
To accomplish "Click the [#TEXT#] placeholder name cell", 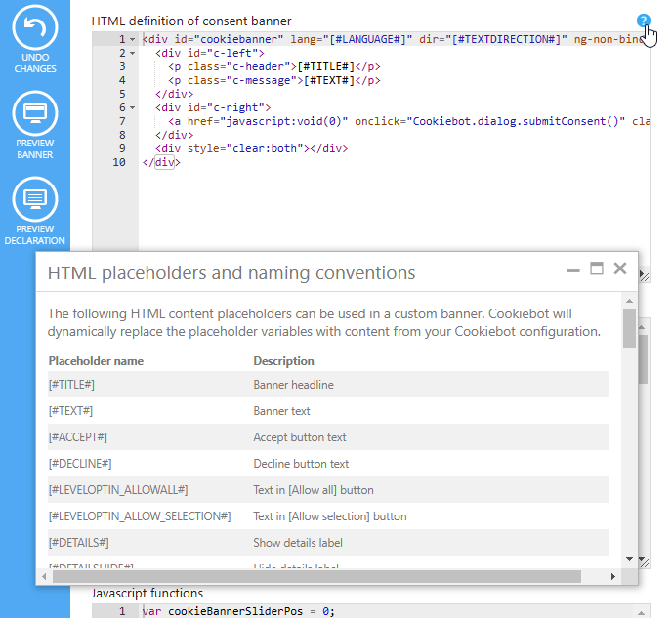I will pyautogui.click(x=70, y=411).
